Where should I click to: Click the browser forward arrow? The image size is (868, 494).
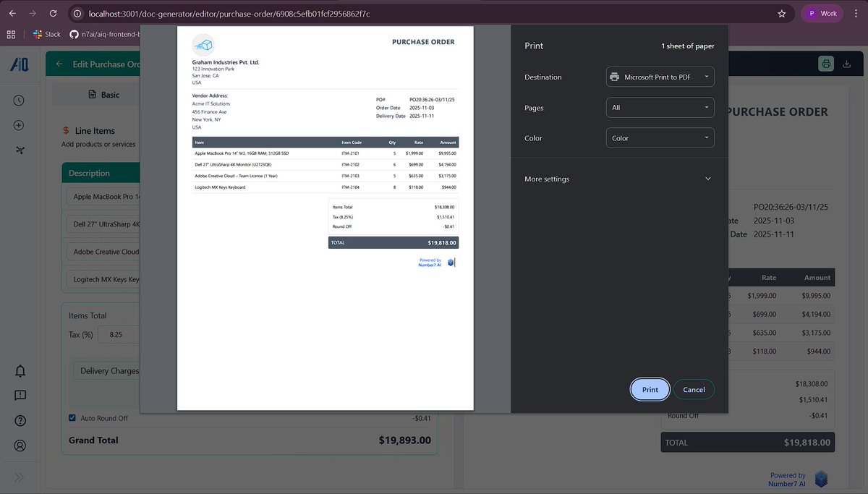[x=33, y=13]
